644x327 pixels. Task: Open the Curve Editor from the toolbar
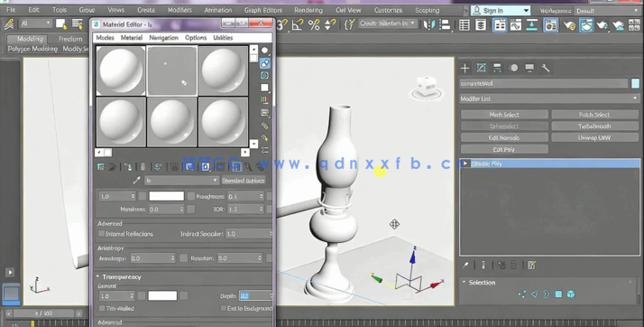click(x=515, y=25)
